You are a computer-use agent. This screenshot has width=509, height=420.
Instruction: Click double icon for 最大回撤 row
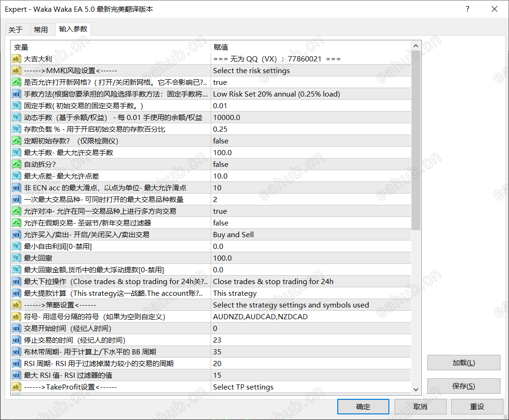tap(16, 258)
